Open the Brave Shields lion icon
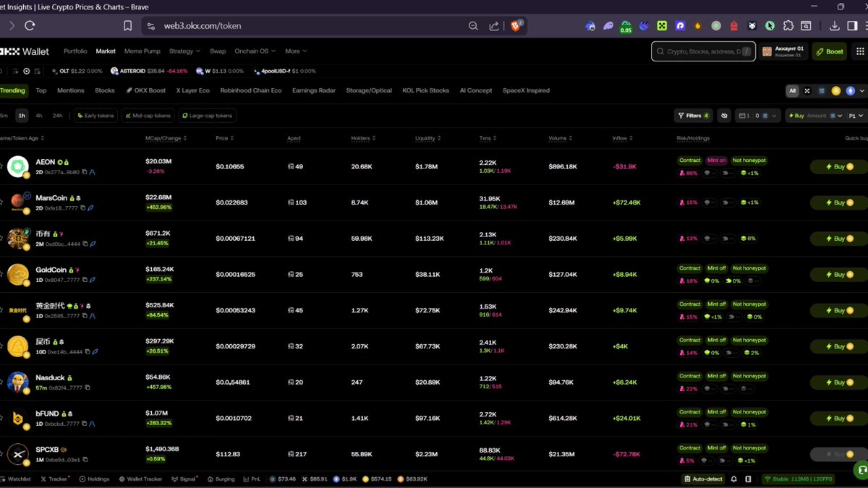 tap(516, 25)
